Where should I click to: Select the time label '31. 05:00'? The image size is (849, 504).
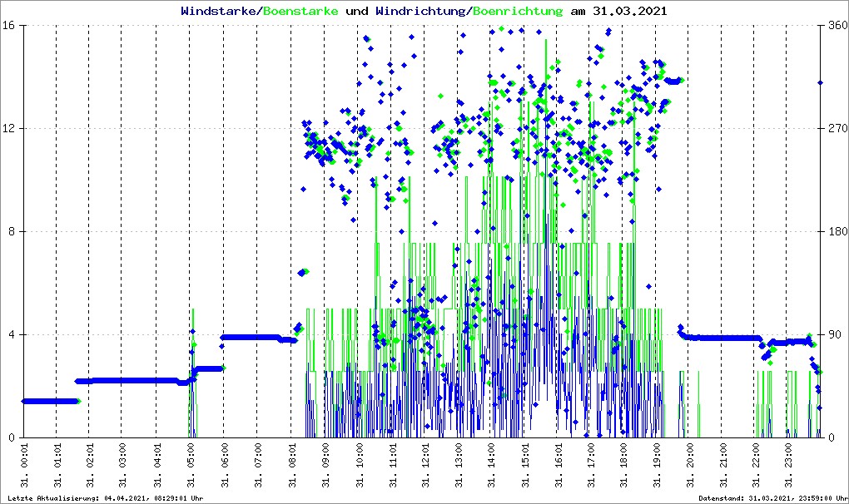coord(190,465)
